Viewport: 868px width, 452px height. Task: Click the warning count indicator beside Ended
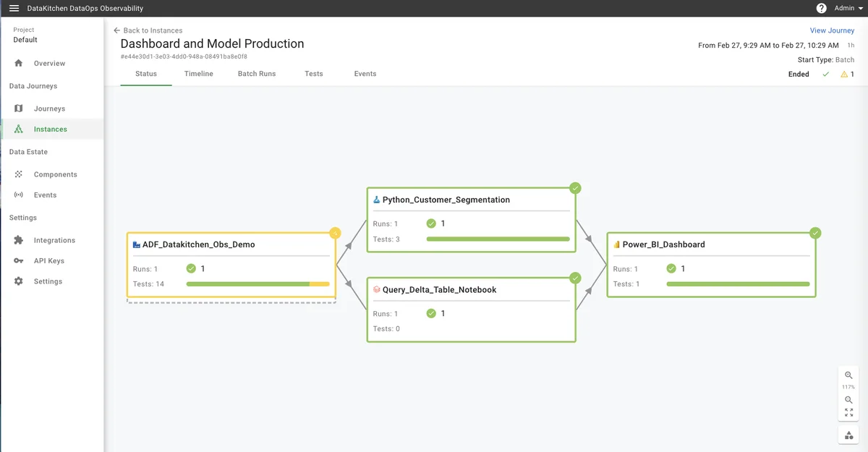coord(847,74)
